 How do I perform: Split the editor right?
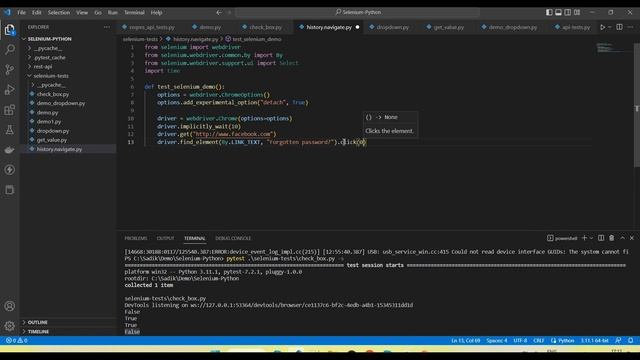pyautogui.click(x=619, y=27)
